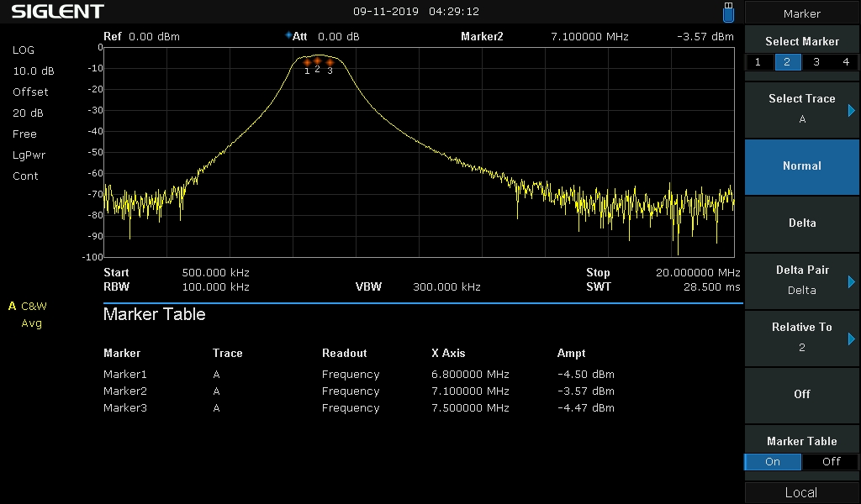Turn Marker Table On
Viewport: 861px width, 504px height.
click(x=773, y=462)
